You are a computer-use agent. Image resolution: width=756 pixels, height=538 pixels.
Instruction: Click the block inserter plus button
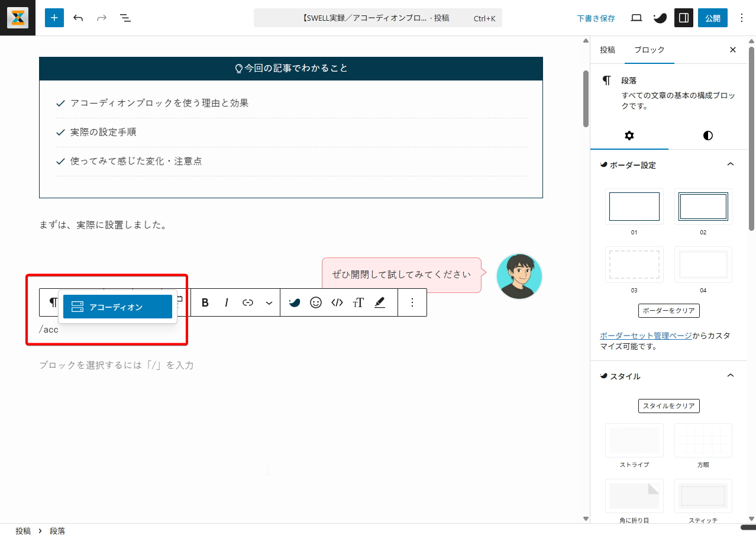pyautogui.click(x=54, y=18)
